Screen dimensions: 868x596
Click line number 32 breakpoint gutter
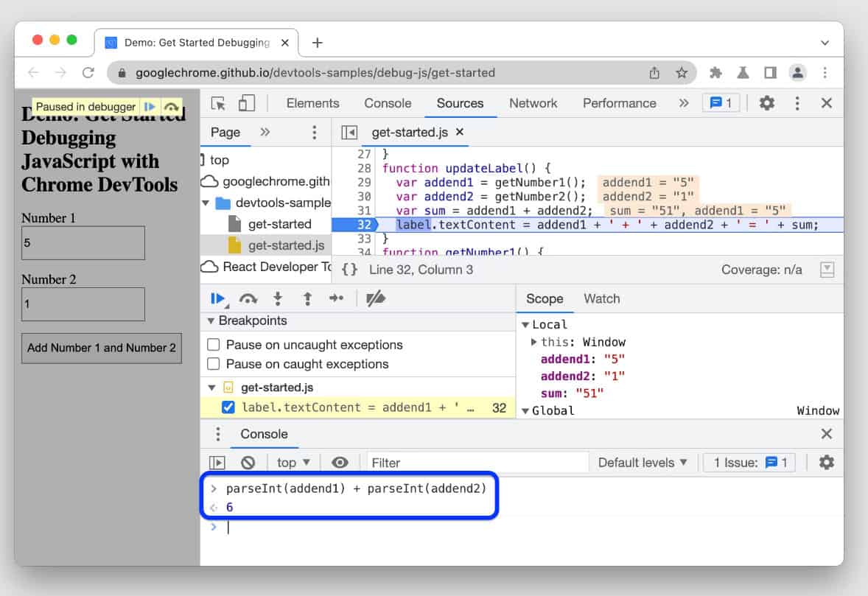[x=364, y=225]
